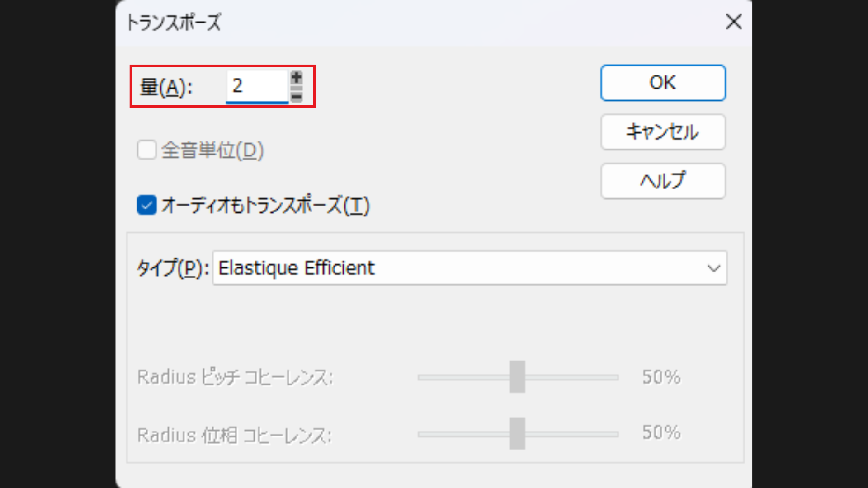Click the Elastique Efficient text in the combo box
The image size is (868, 488).
(x=297, y=268)
